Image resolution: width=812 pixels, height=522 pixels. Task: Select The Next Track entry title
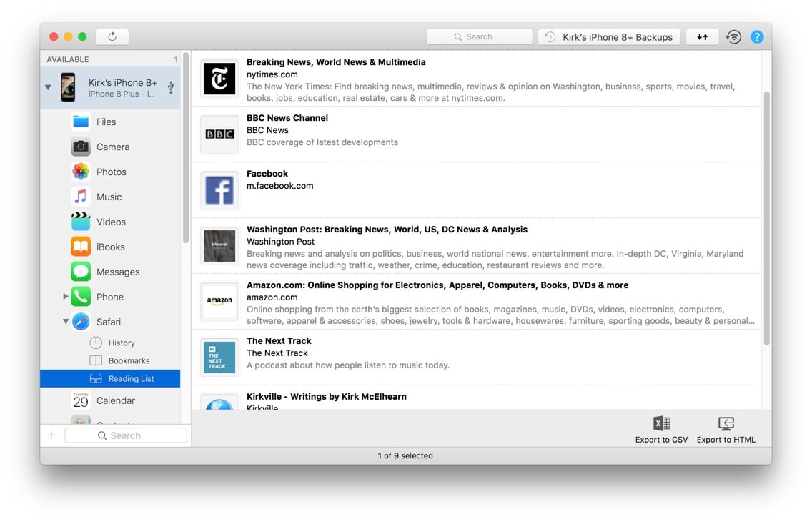coord(279,341)
